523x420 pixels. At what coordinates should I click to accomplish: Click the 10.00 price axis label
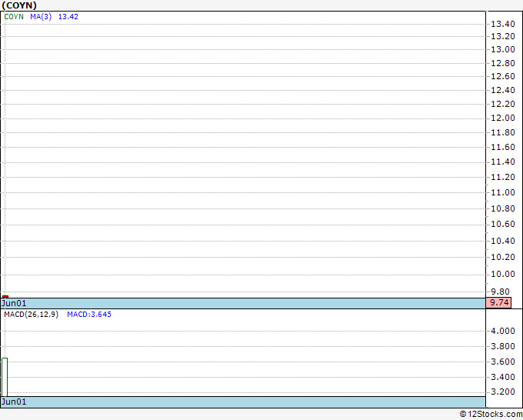pos(503,274)
